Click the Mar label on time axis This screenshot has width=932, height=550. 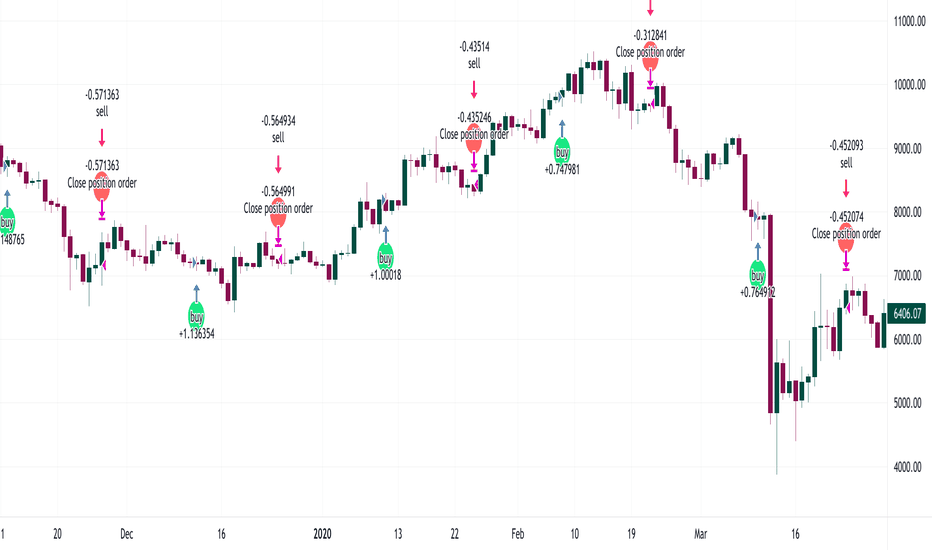tap(701, 533)
